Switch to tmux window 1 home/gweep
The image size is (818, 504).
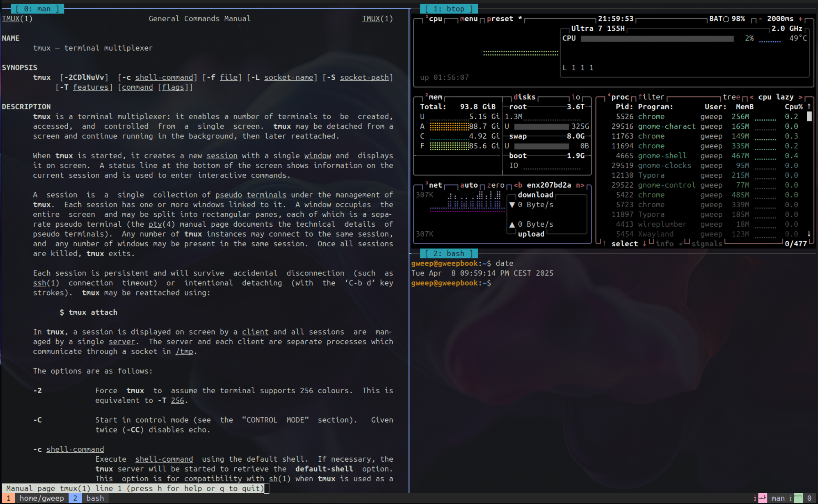pyautogui.click(x=35, y=498)
